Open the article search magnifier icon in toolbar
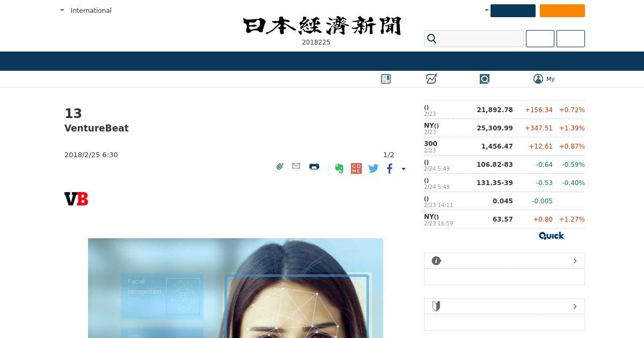Viewport: 644px width, 338px height. (x=485, y=79)
